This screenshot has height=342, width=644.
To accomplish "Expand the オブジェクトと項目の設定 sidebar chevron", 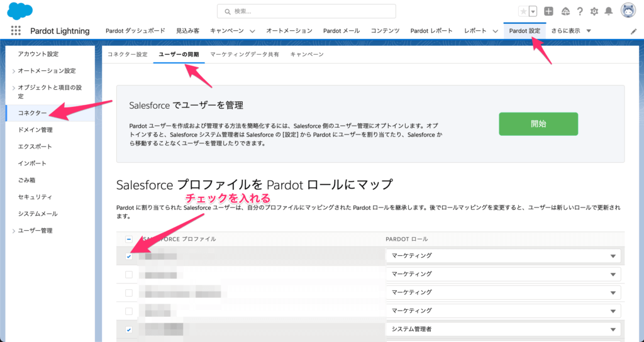I will (14, 88).
